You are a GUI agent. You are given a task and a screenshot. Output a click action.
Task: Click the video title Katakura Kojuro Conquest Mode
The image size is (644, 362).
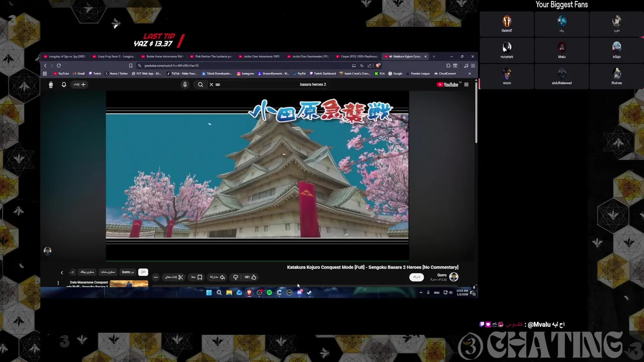tap(373, 267)
